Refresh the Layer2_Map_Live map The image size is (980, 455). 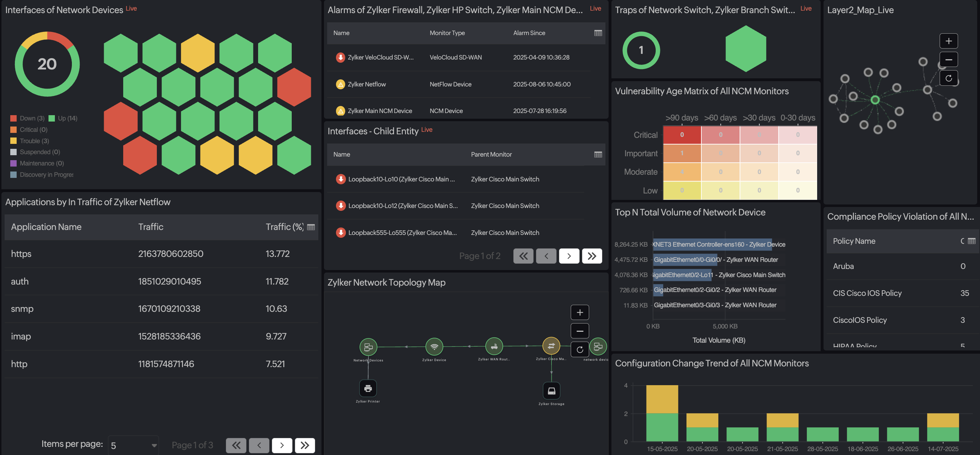click(x=949, y=78)
